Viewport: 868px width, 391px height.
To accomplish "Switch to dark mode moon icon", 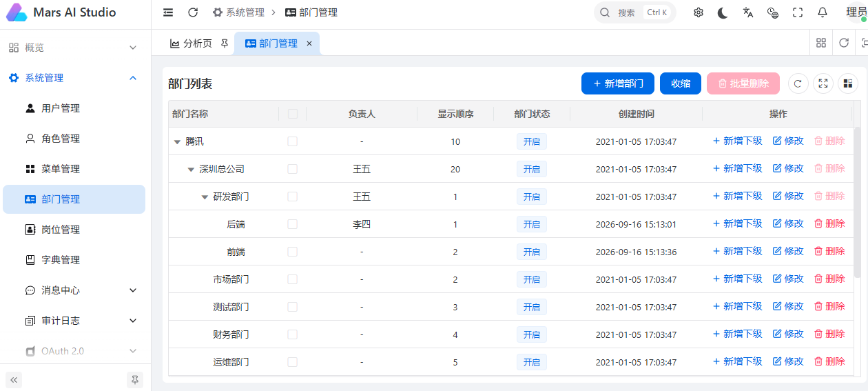I will point(723,12).
